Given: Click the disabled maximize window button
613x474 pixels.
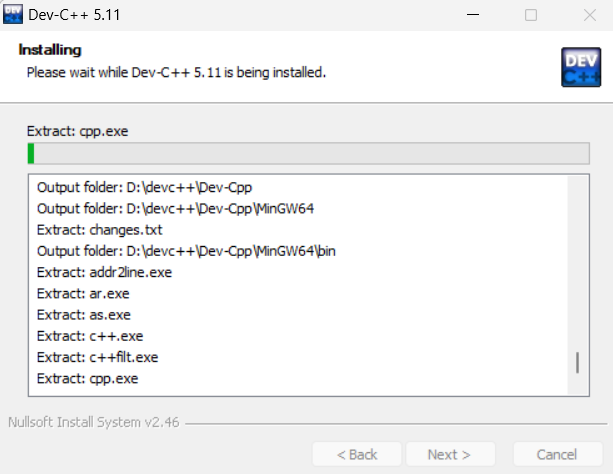Looking at the screenshot, I should tap(531, 15).
